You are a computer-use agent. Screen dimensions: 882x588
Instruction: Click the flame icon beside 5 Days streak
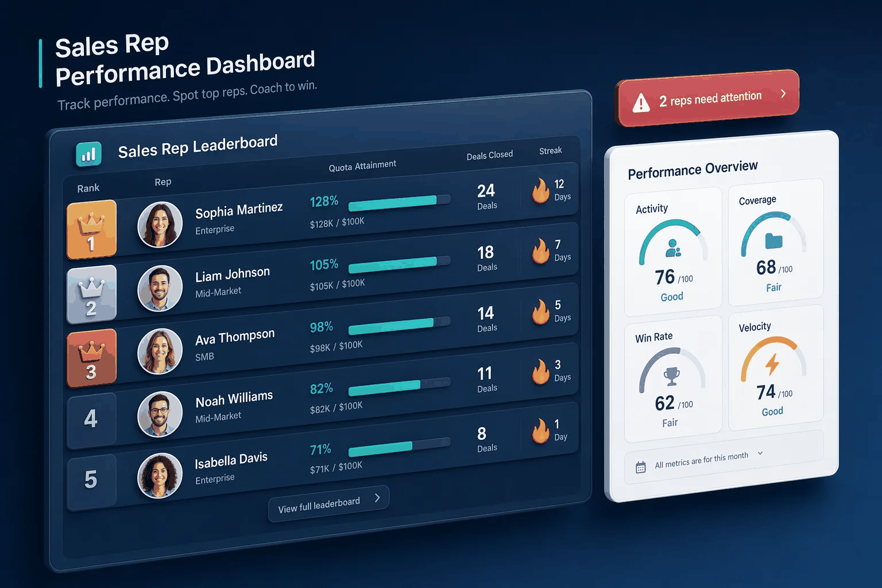[540, 312]
